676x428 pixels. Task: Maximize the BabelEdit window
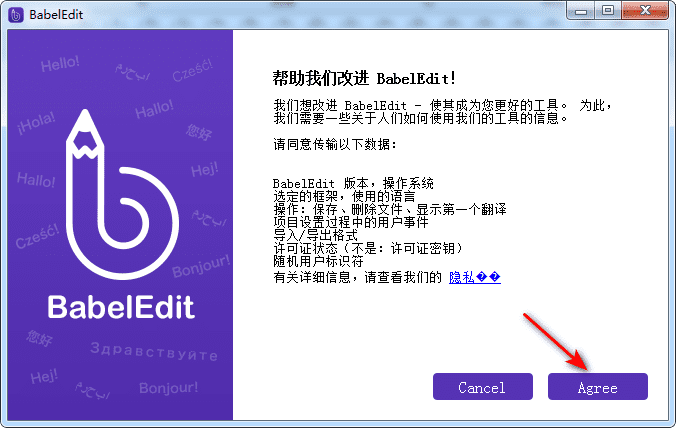pyautogui.click(x=608, y=10)
